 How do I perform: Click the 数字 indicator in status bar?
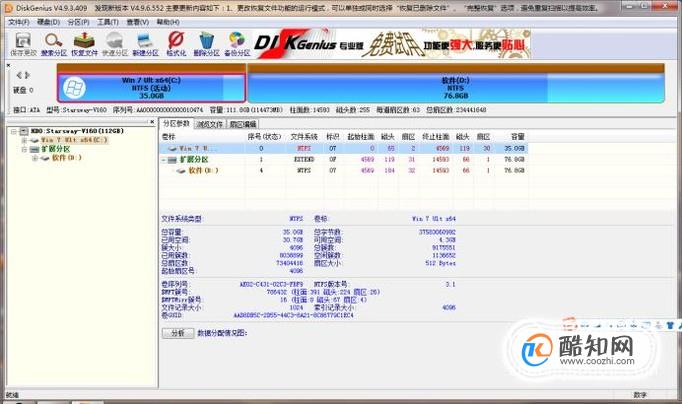pos(640,395)
